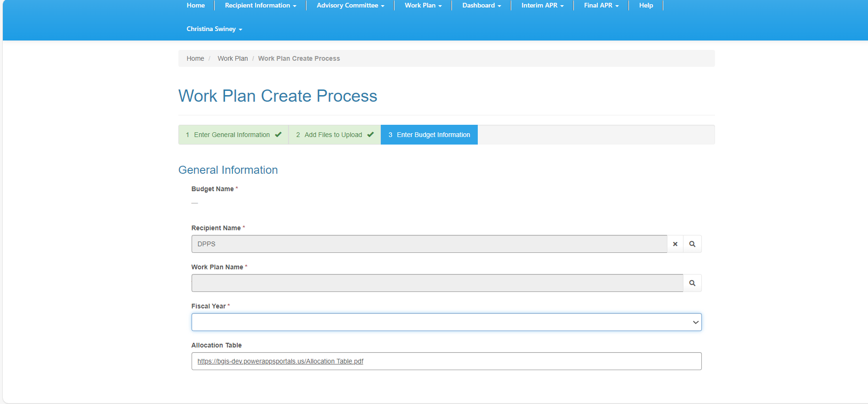Click the Work Plan Name input field

click(x=437, y=283)
